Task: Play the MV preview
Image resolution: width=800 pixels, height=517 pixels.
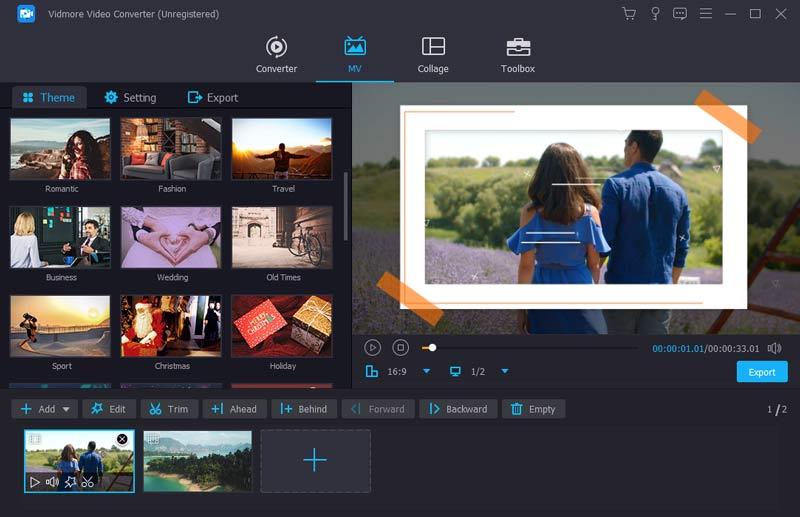Action: pos(372,347)
